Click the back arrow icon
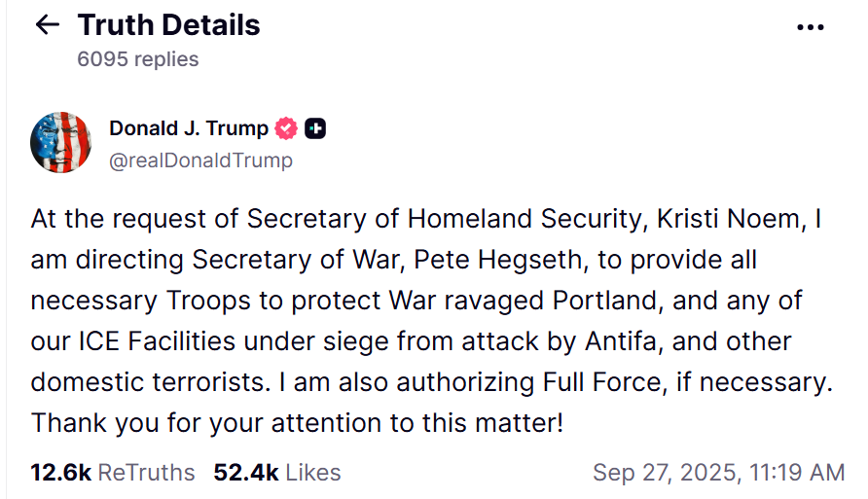868x499 pixels. [x=47, y=25]
